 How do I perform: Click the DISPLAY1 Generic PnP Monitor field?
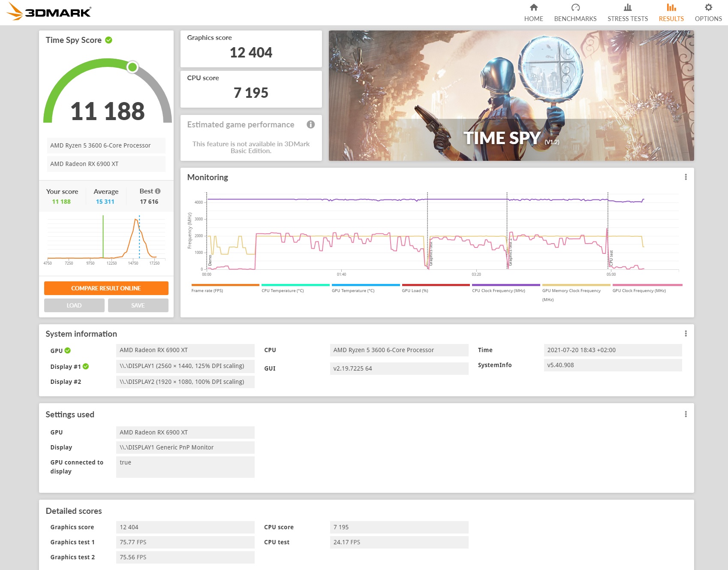(x=185, y=447)
